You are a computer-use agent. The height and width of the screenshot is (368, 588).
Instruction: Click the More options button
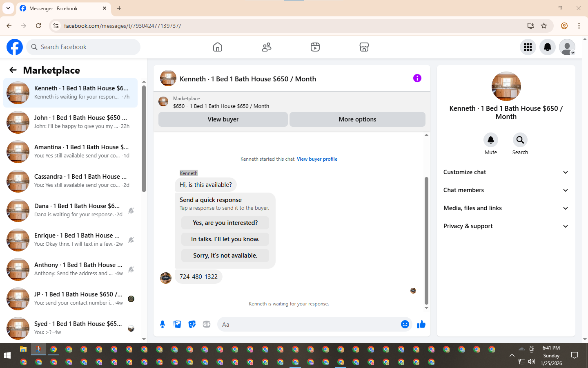357,119
